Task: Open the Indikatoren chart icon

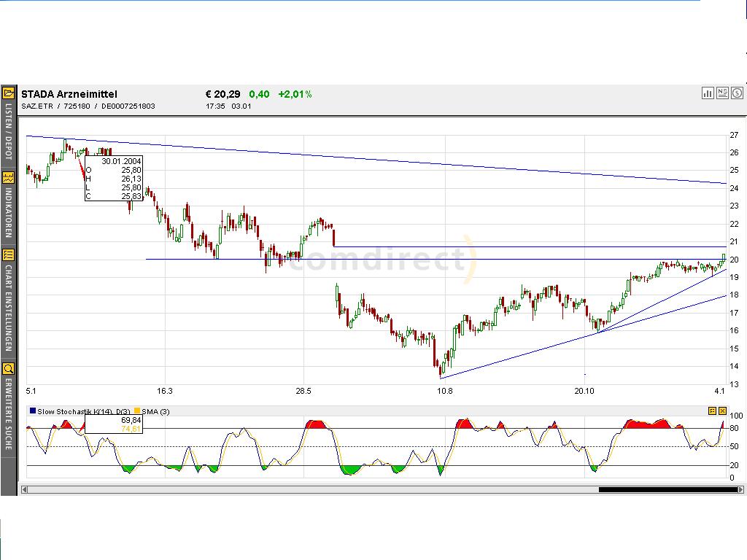Action: tap(8, 178)
